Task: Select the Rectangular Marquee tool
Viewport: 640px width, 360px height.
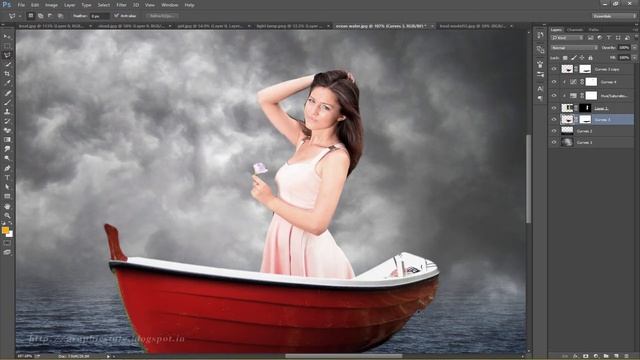Action: (x=7, y=46)
